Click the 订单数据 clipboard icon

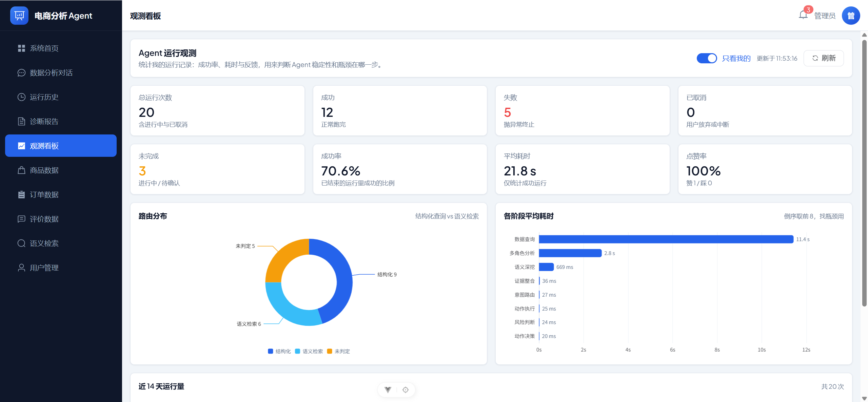click(x=21, y=195)
